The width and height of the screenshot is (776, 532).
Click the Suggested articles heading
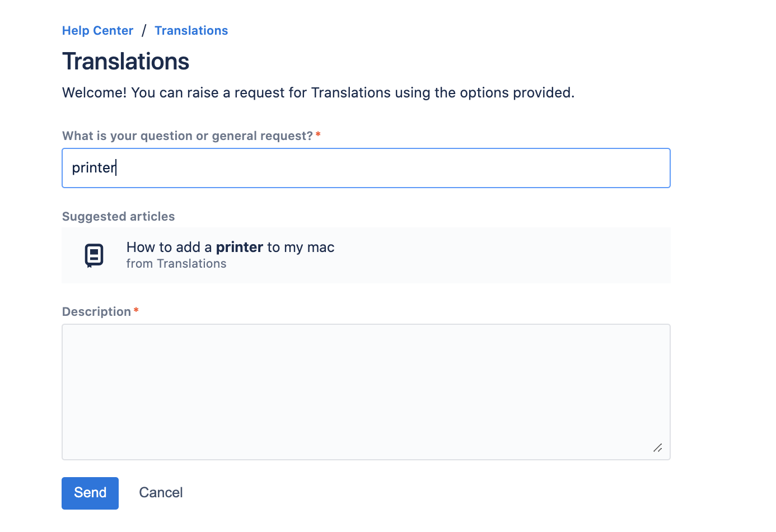pos(118,217)
